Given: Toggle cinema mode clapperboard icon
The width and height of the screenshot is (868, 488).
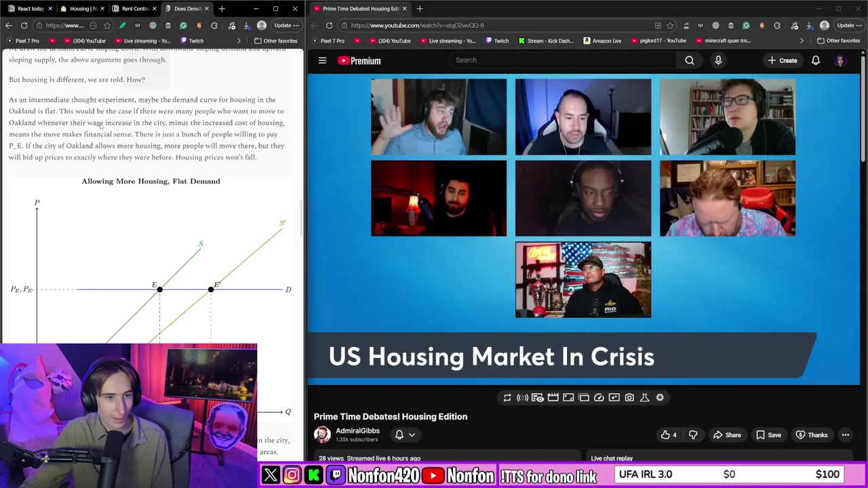Looking at the screenshot, I should 553,398.
